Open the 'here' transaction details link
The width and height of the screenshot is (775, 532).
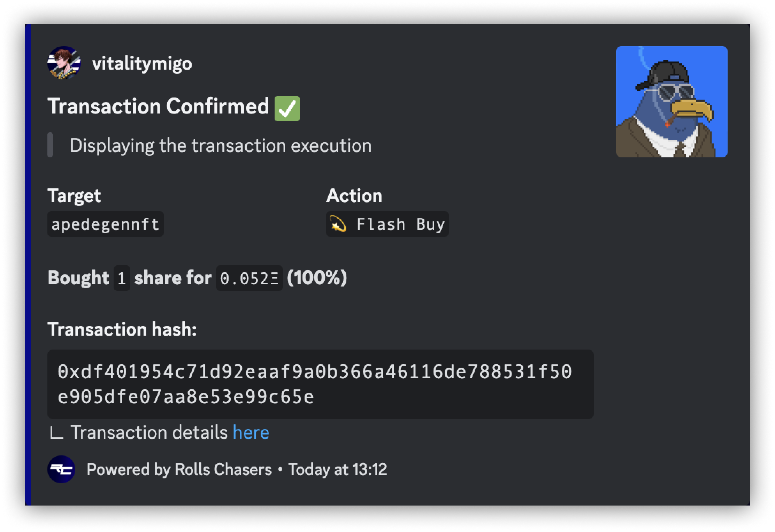[251, 432]
